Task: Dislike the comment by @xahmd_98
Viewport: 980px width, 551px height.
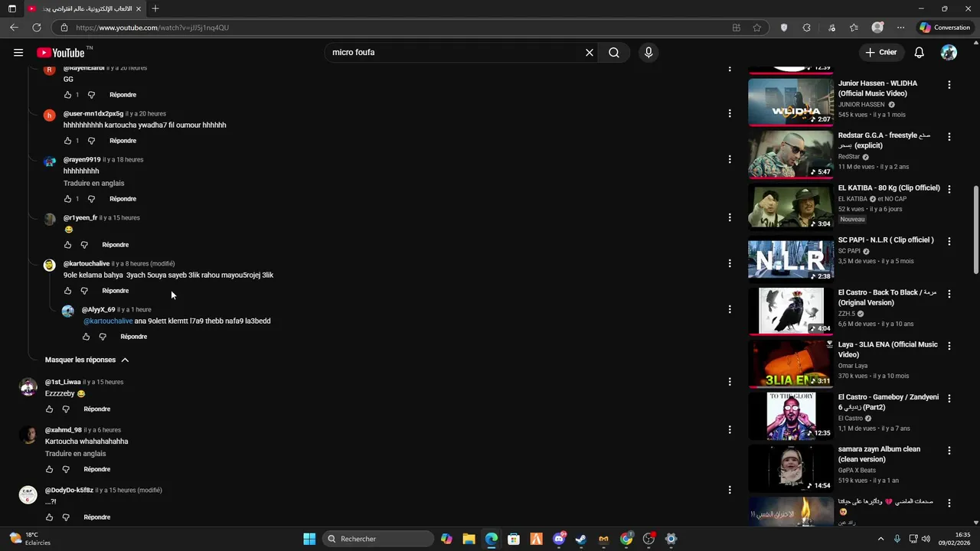Action: (66, 469)
